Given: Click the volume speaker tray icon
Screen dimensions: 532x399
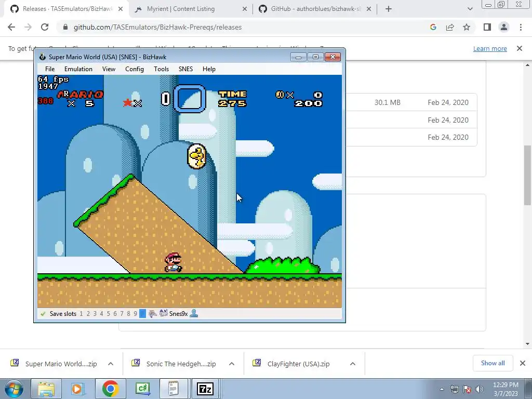Looking at the screenshot, I should (x=480, y=389).
